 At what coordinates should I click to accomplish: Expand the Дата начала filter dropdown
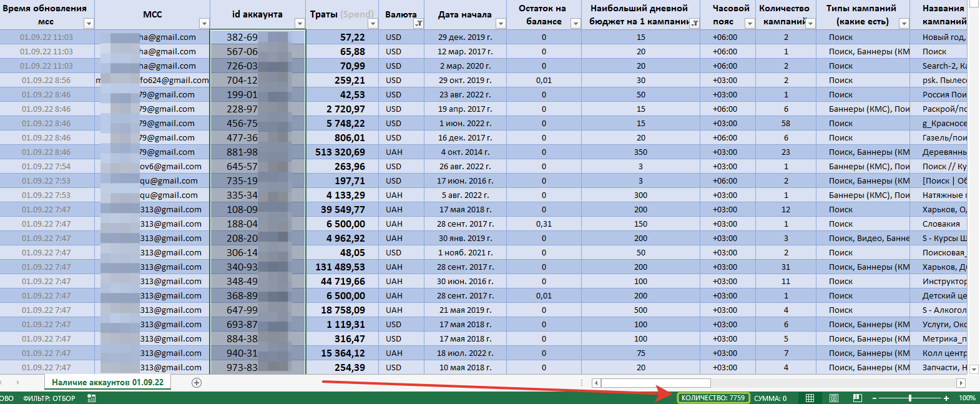[x=501, y=24]
